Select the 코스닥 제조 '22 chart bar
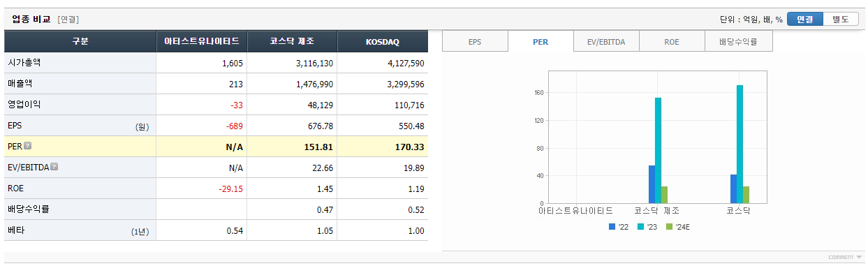The height and width of the screenshot is (266, 868). pyautogui.click(x=652, y=184)
